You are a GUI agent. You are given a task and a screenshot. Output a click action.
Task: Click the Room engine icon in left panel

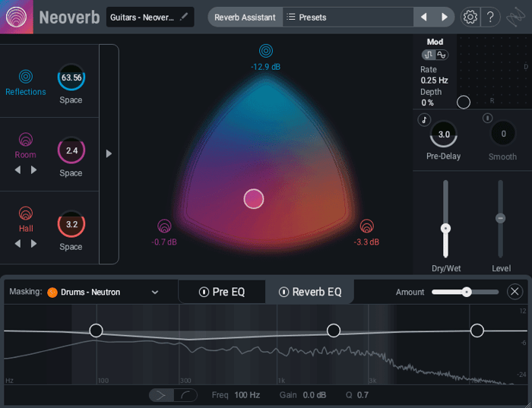26,139
